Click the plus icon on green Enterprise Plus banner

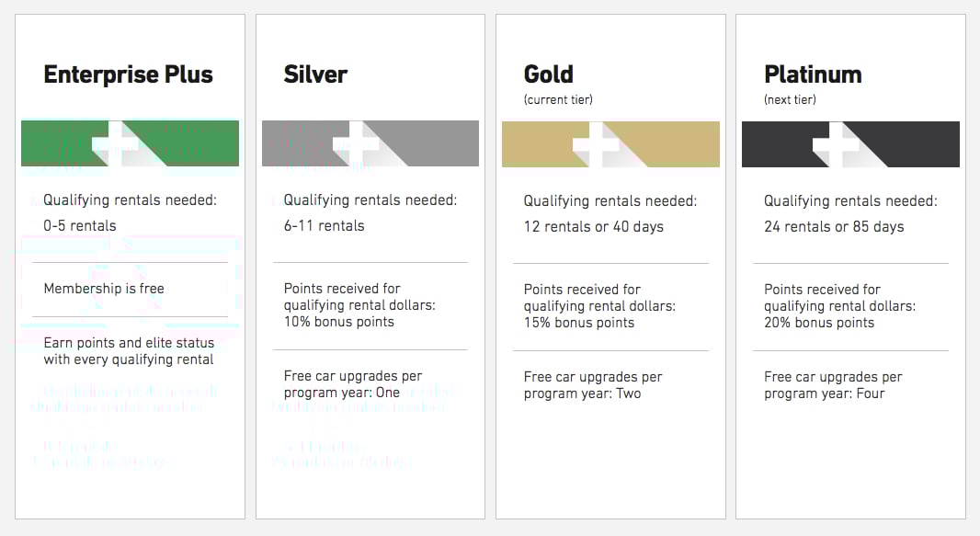(116, 144)
